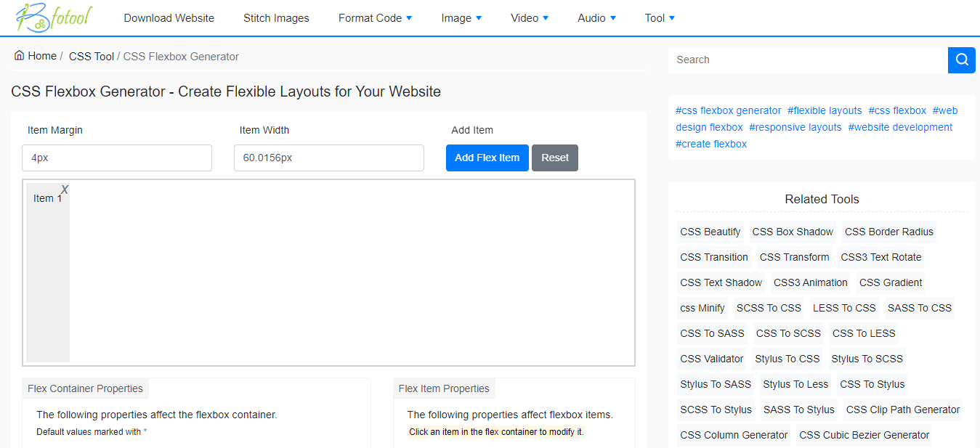Image resolution: width=980 pixels, height=448 pixels.
Task: Expand the Format Code dropdown menu
Action: 375,18
